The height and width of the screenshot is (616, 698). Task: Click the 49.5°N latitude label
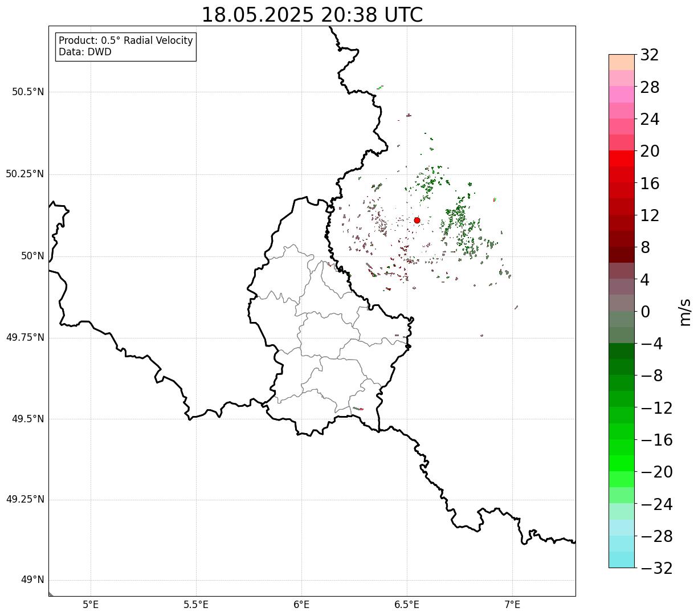click(x=28, y=419)
